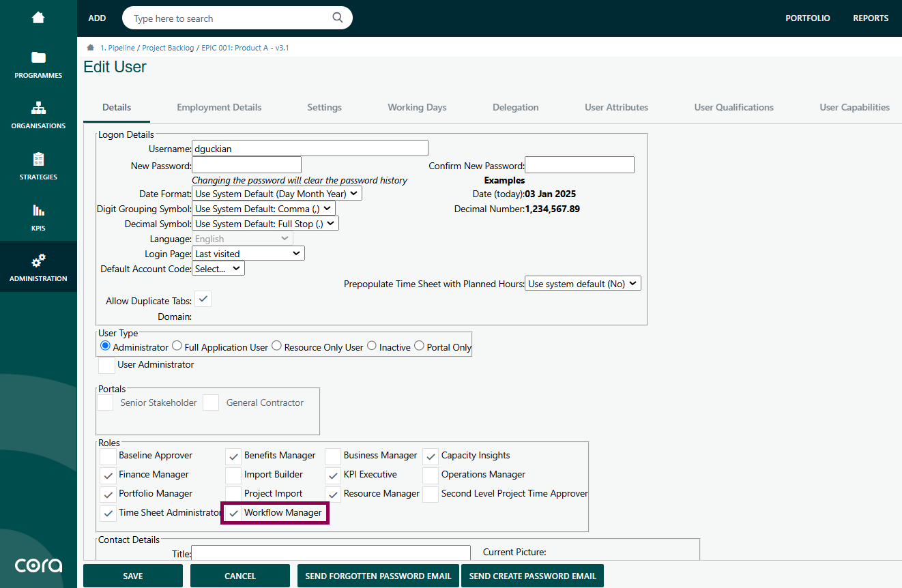Viewport: 902px width, 588px height.
Task: Click the Username input field
Action: (310, 148)
